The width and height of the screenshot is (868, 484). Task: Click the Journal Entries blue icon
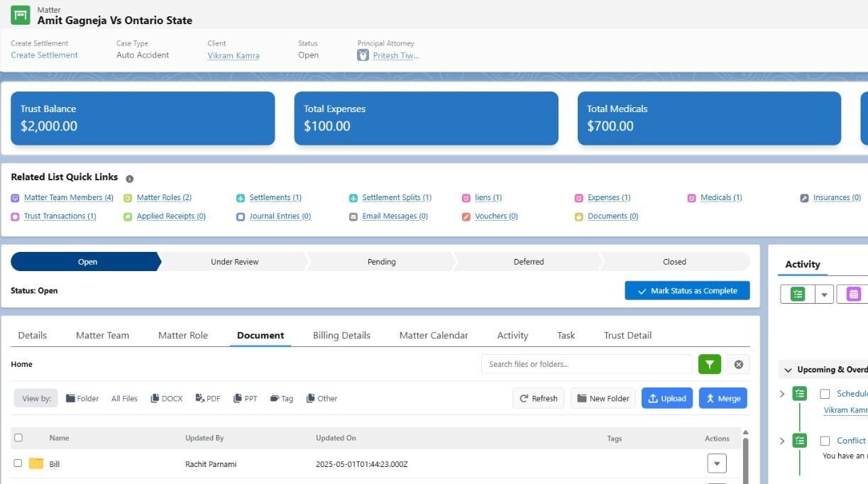(x=241, y=216)
